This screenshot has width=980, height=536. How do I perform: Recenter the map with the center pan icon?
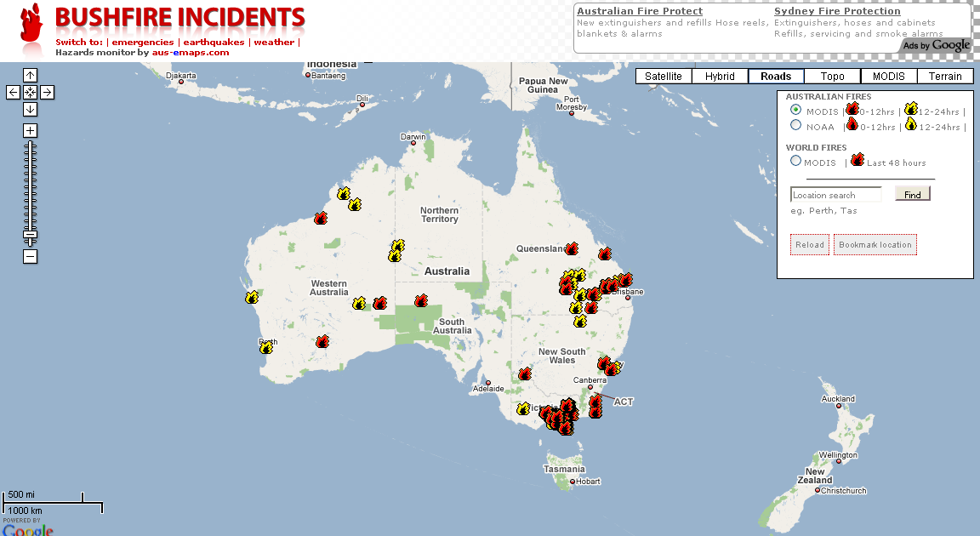click(30, 92)
